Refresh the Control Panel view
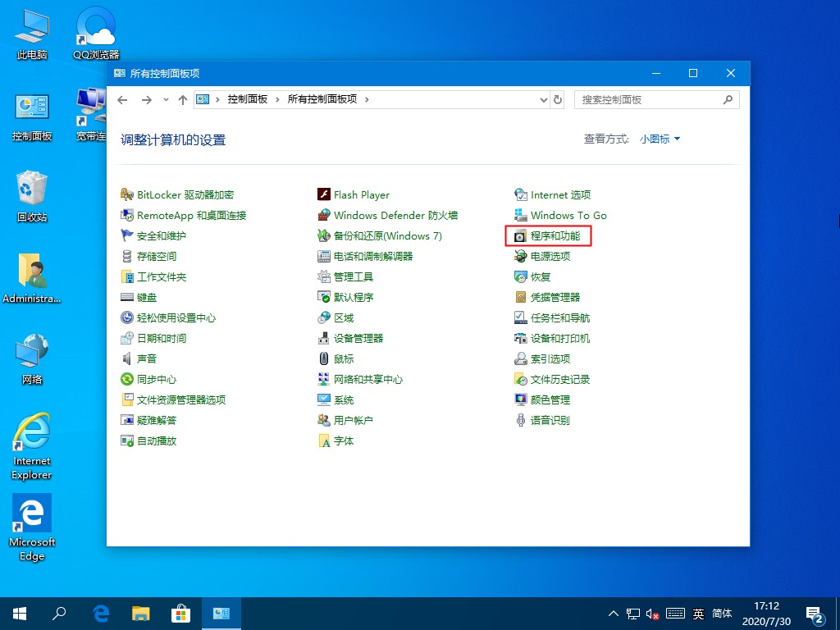 (557, 99)
